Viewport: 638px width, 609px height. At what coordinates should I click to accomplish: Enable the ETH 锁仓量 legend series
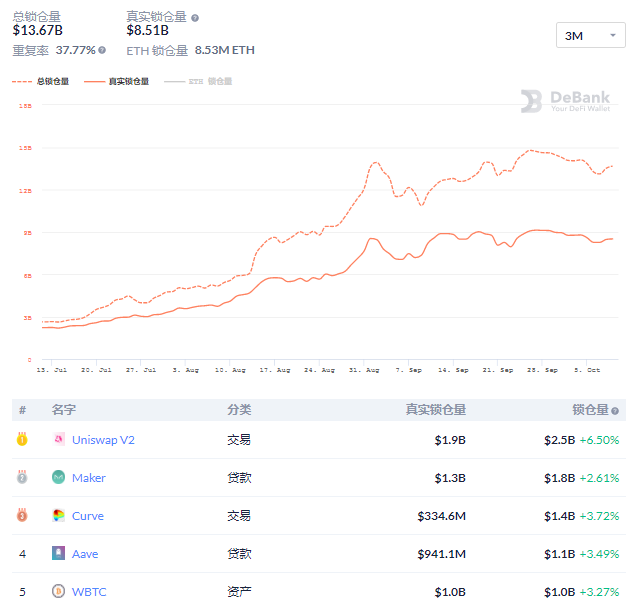coord(198,81)
